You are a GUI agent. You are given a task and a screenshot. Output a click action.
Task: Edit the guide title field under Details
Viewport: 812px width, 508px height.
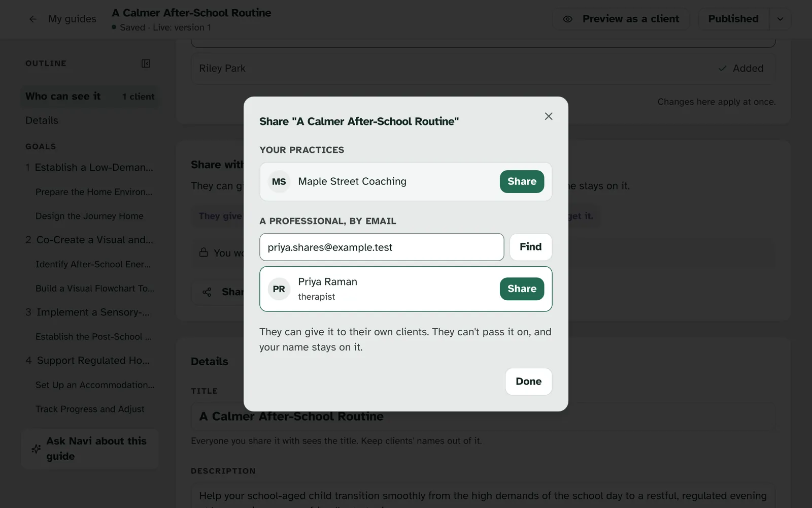[483, 417]
